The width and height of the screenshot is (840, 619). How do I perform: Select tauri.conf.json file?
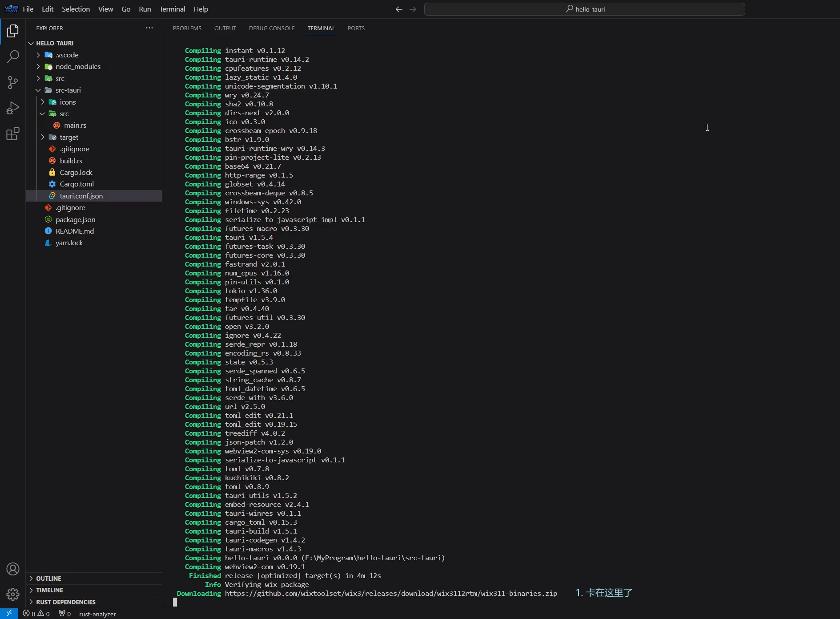click(x=94, y=196)
